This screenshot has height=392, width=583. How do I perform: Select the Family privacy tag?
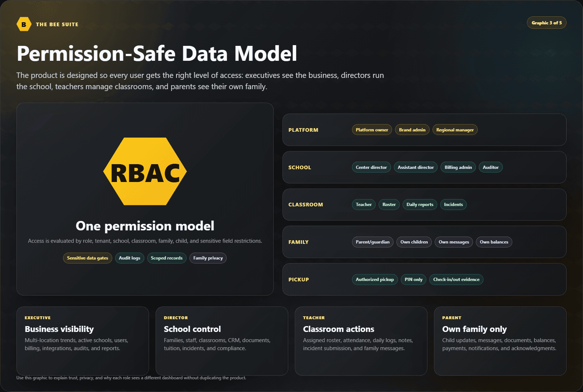pos(208,258)
